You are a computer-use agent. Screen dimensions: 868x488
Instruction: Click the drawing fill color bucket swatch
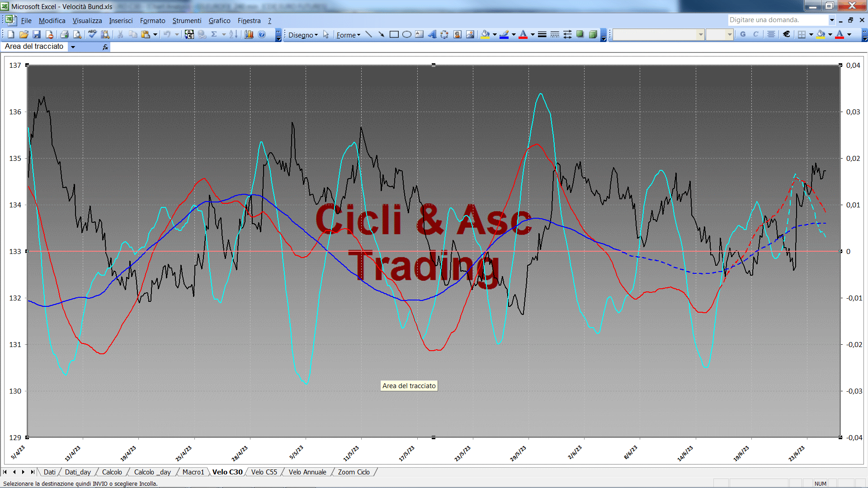click(x=486, y=34)
